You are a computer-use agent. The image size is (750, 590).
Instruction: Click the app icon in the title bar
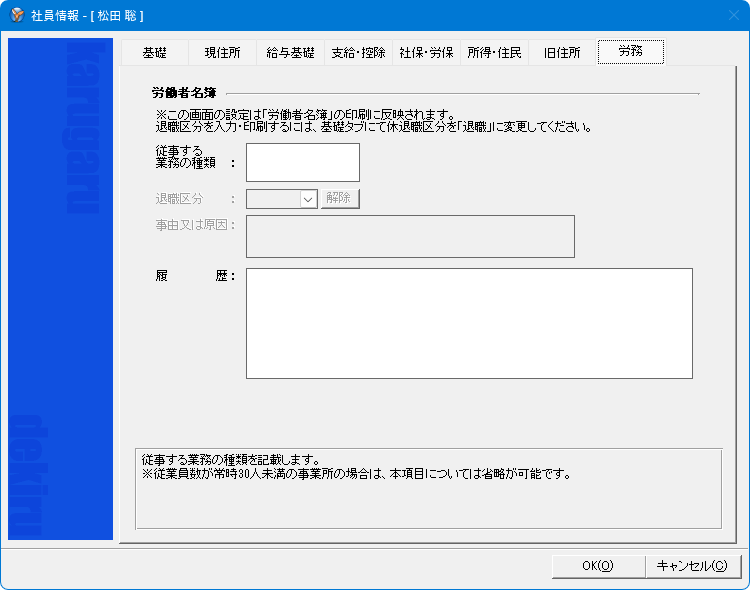tap(17, 15)
